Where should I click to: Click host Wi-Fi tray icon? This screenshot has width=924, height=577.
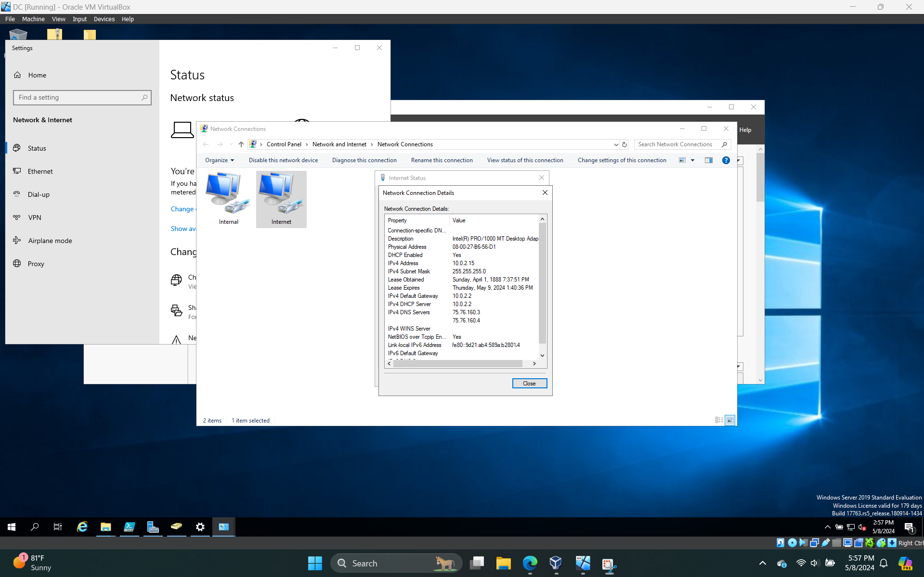801,563
